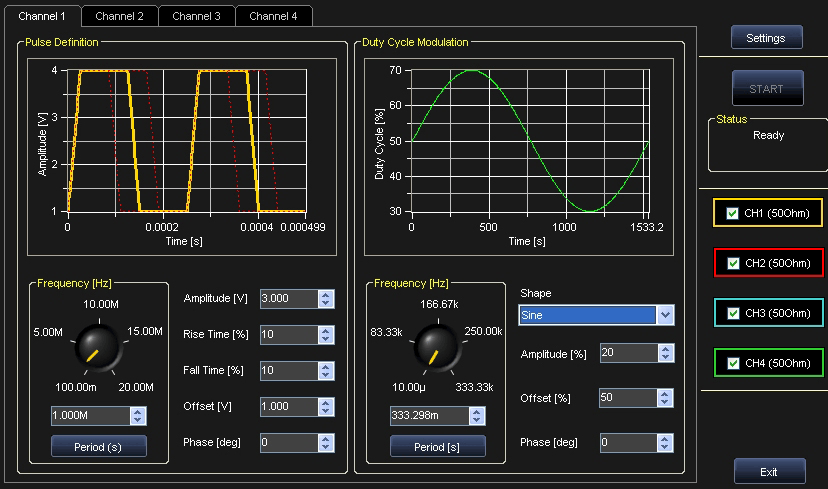Click the Duty Cycle Modulation frequency knob

click(x=435, y=345)
